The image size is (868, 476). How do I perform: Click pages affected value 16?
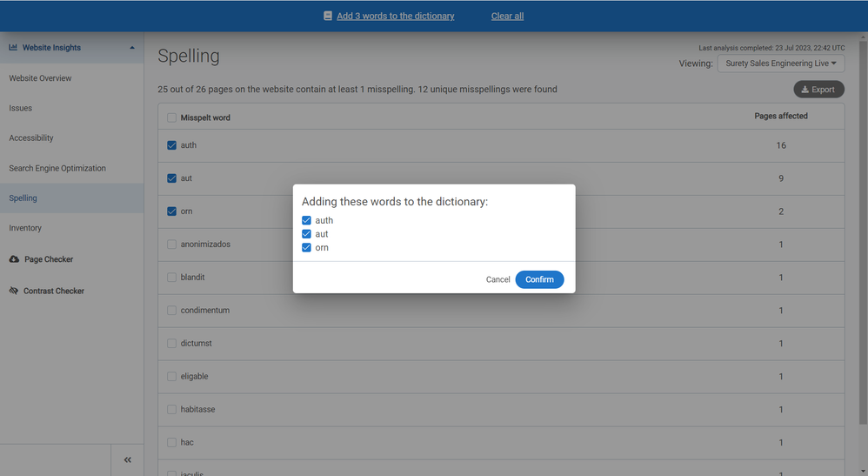780,145
